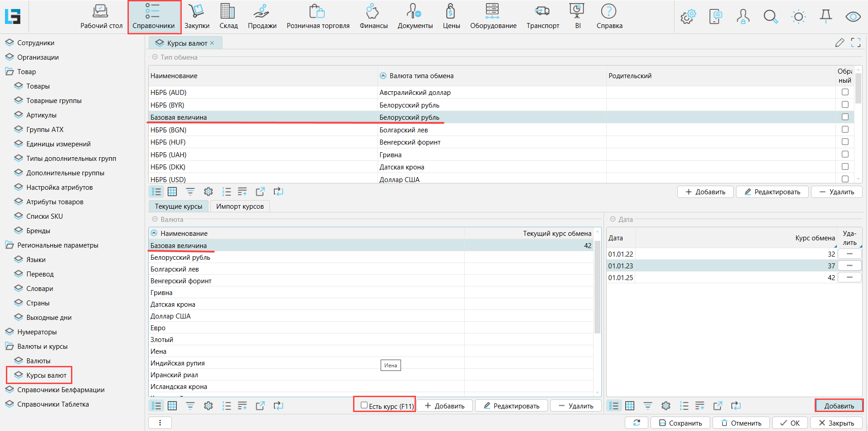The width and height of the screenshot is (868, 431).
Task: Select Евро in the currency list
Action: click(158, 328)
